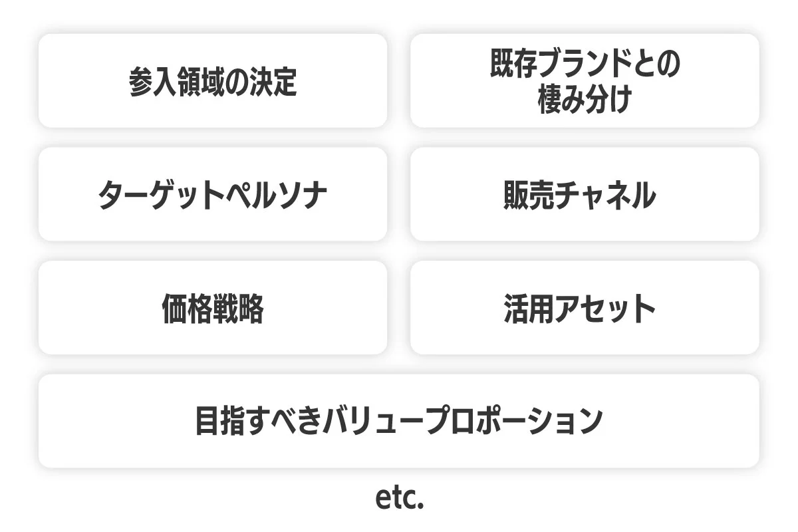Click the etc. text at bottom

tap(400, 499)
